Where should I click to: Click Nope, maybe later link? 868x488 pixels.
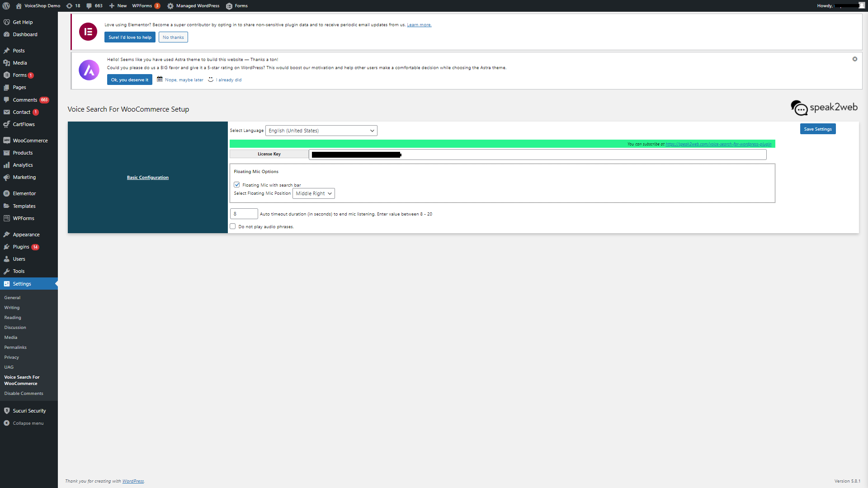(184, 80)
